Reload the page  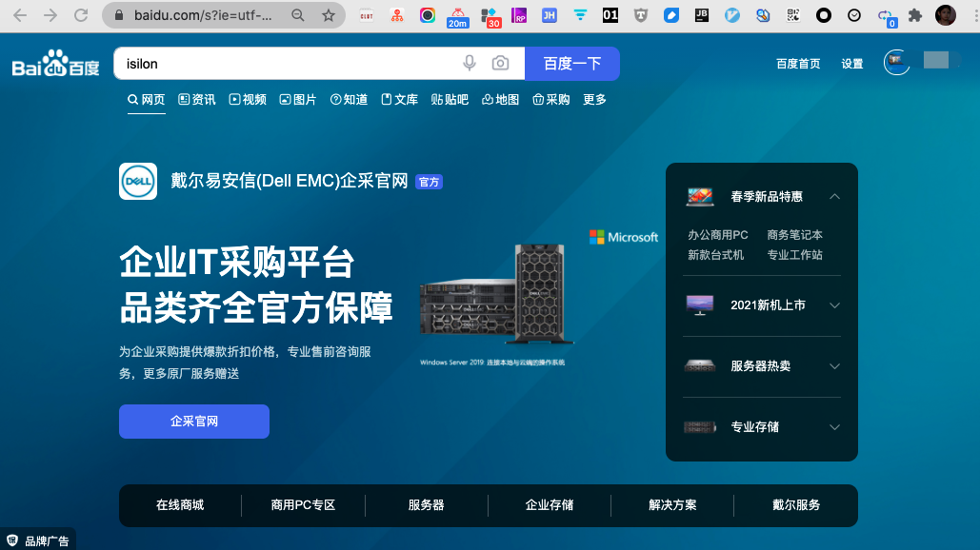pyautogui.click(x=81, y=15)
